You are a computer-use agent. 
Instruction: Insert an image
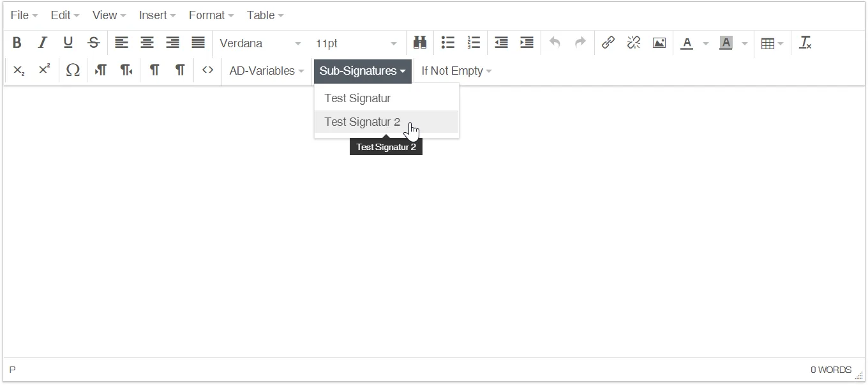[659, 43]
